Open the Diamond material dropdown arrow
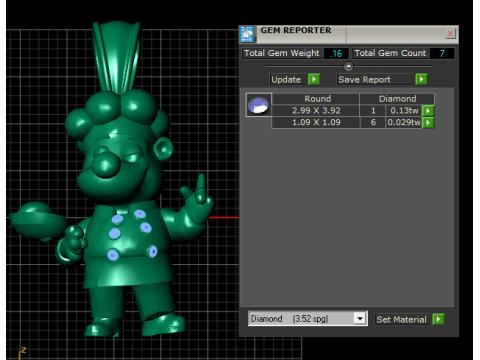Screen dimensions: 480x360 click(360, 319)
